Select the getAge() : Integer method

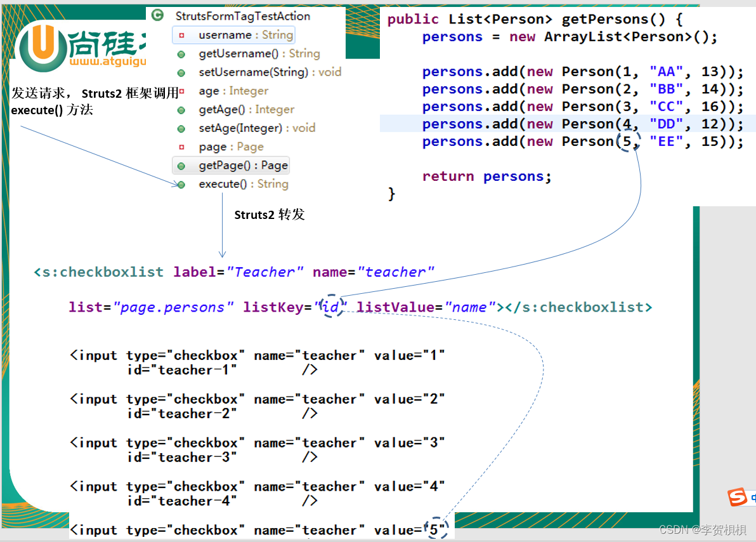246,110
